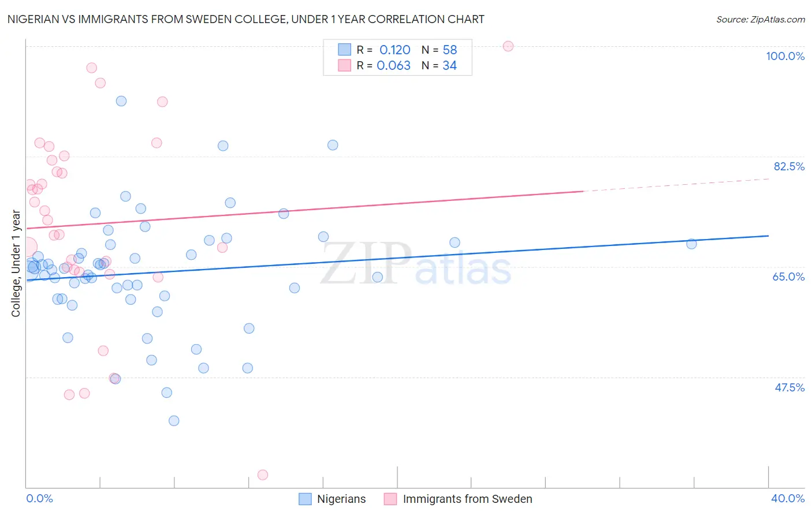Click the rightmost blue data point

click(x=691, y=244)
